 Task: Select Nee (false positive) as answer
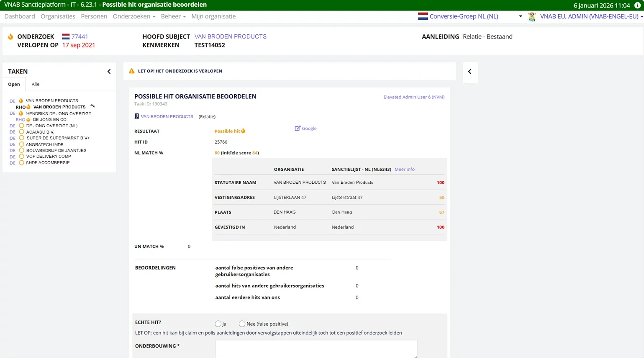[242, 323]
